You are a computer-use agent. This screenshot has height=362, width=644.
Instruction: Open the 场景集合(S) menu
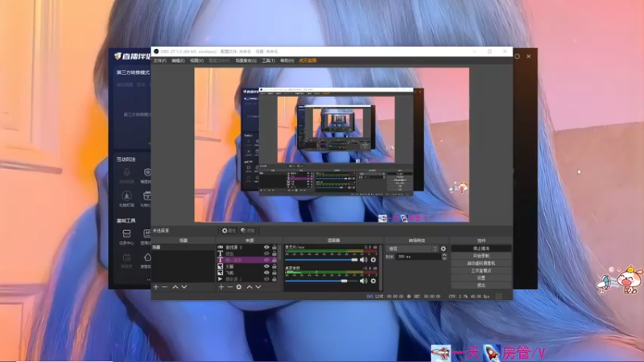pos(246,61)
